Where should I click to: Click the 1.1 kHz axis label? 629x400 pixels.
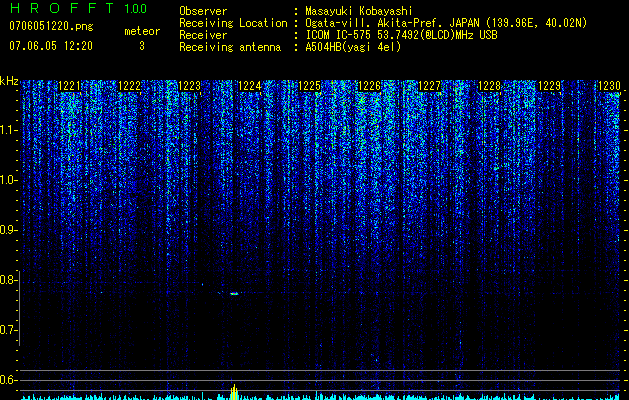click(x=9, y=130)
